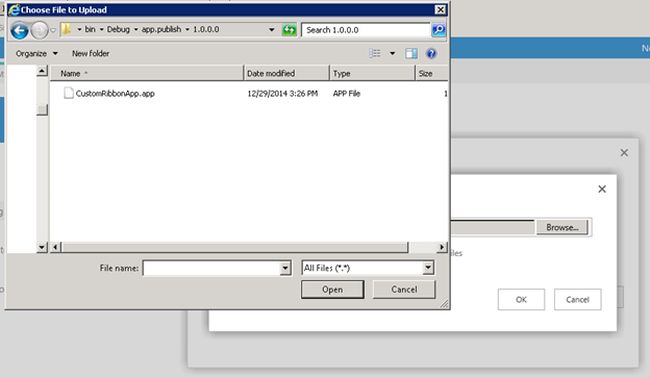Expand dropdown arrow before 'app.publish' breadcrumb
650x378 pixels.
[136, 30]
